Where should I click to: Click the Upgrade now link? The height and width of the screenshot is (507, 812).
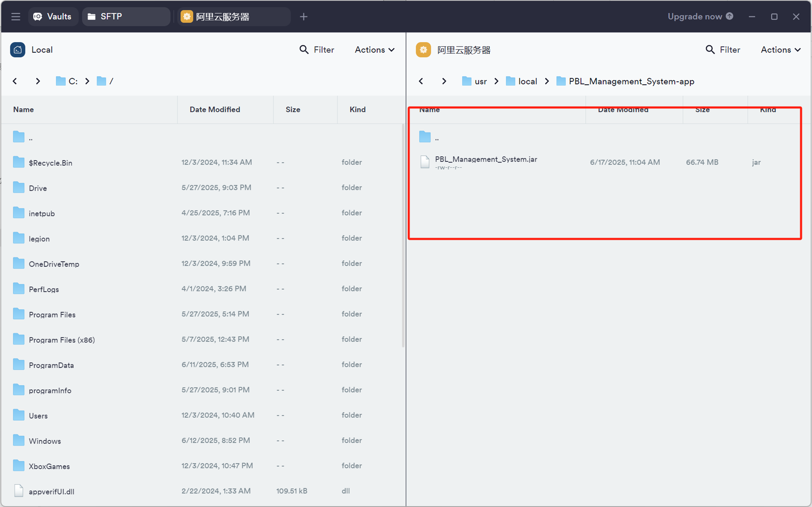[694, 16]
